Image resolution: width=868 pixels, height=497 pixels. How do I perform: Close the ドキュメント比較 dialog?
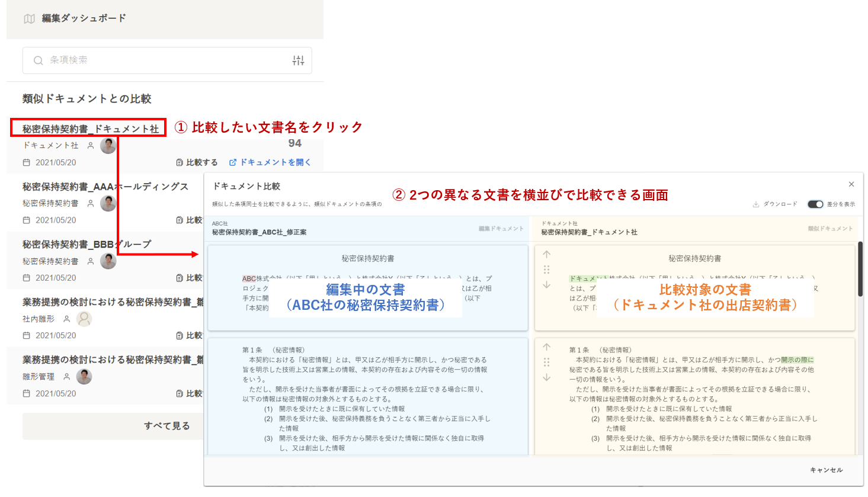tap(851, 184)
